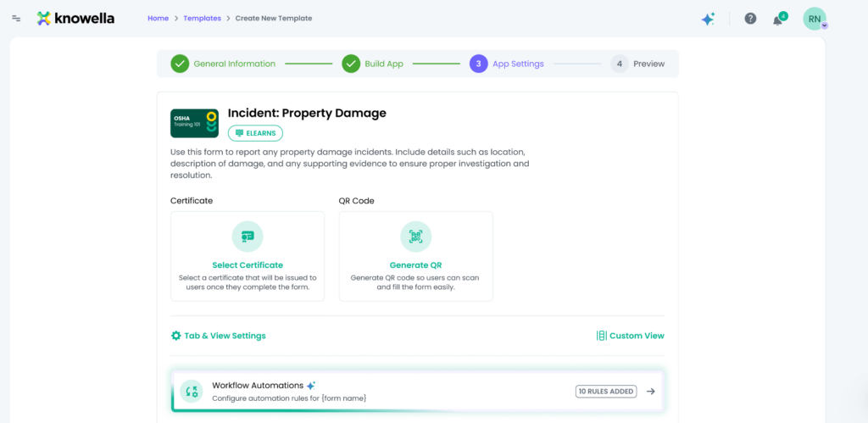Click the Tab & View Settings gear icon

pos(176,336)
